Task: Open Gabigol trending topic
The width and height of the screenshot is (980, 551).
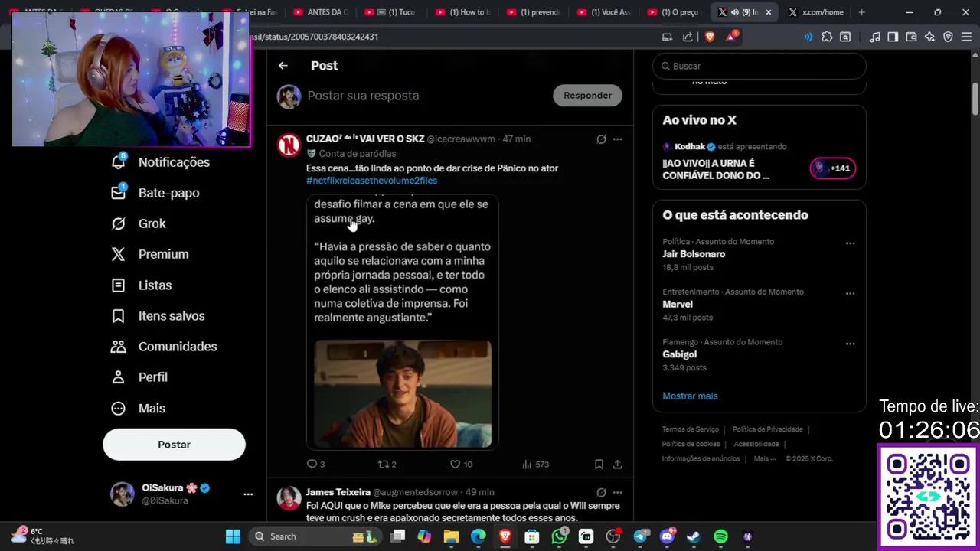Action: 759,355
